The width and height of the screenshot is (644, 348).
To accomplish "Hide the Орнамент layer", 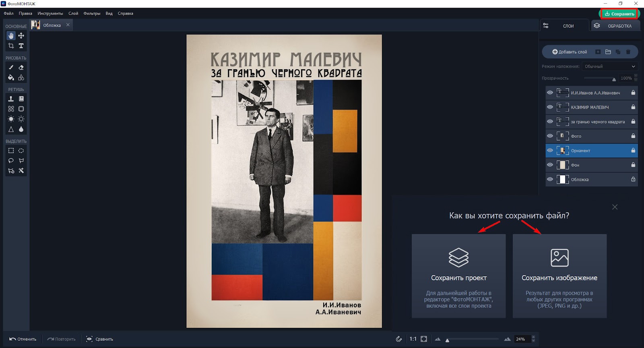I will (550, 151).
